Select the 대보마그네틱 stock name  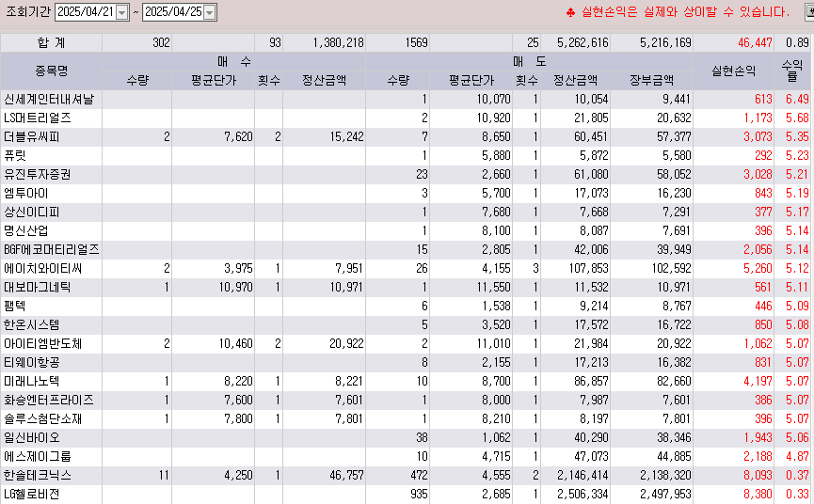pyautogui.click(x=37, y=287)
